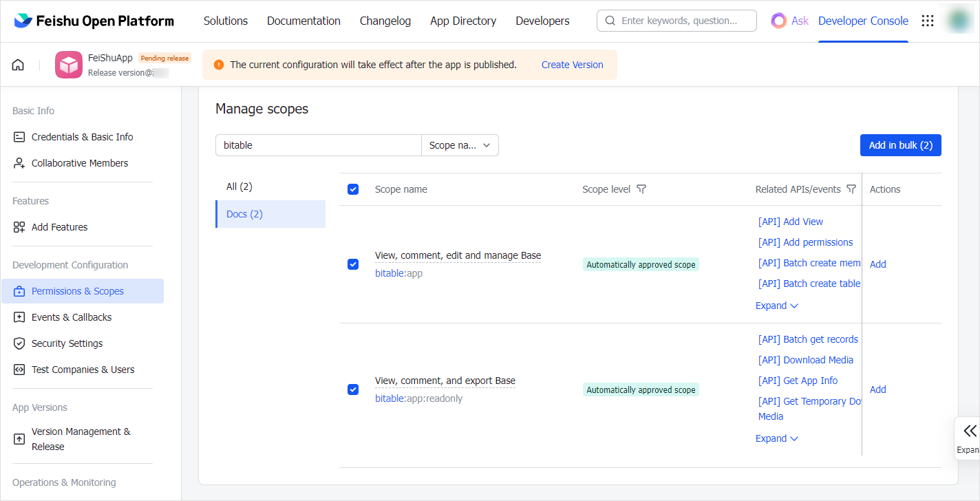The height and width of the screenshot is (501, 980).
Task: Click the Create Version link
Action: point(573,65)
